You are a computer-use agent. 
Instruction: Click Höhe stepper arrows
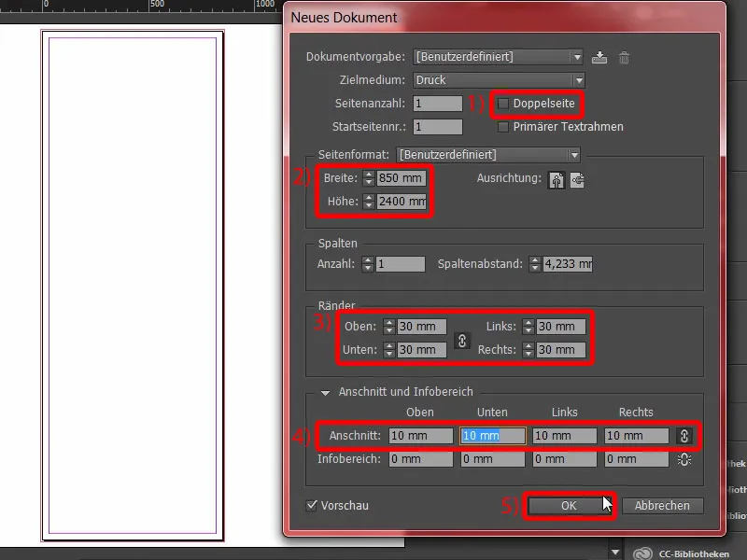pyautogui.click(x=368, y=202)
